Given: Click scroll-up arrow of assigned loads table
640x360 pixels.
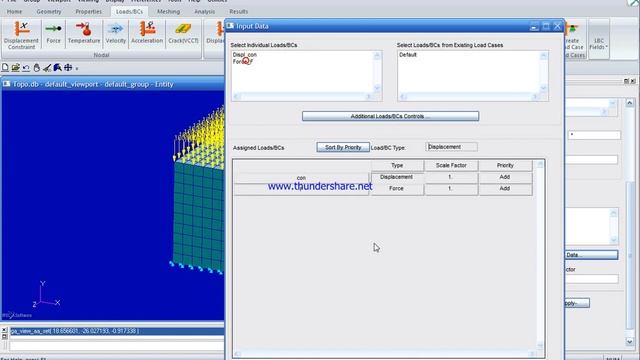Looking at the screenshot, I should click(540, 164).
